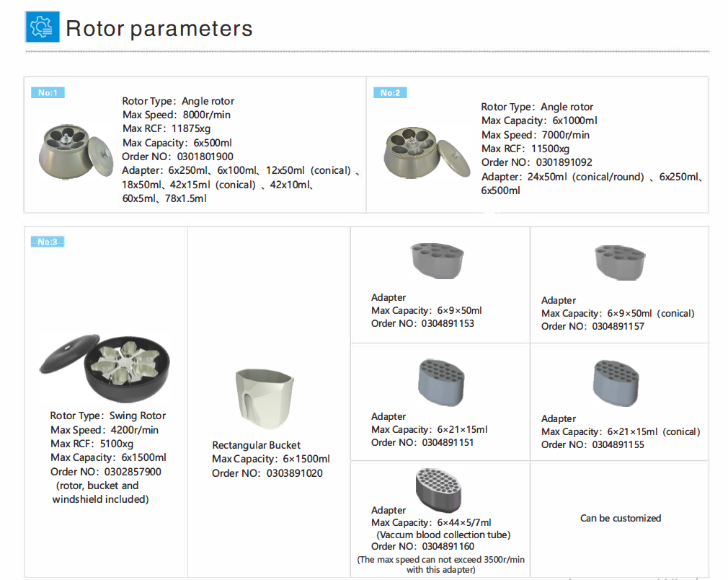Select the 6×21×15ml adapter image

440,382
